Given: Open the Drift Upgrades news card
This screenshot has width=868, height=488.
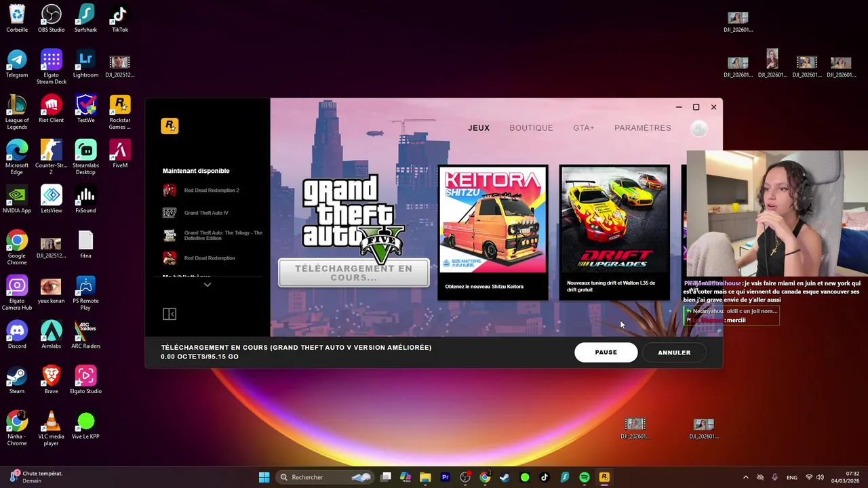Looking at the screenshot, I should (x=614, y=232).
